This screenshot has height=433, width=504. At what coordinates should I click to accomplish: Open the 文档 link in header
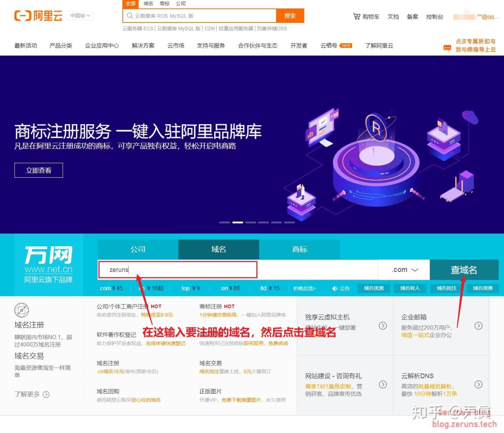coord(393,17)
